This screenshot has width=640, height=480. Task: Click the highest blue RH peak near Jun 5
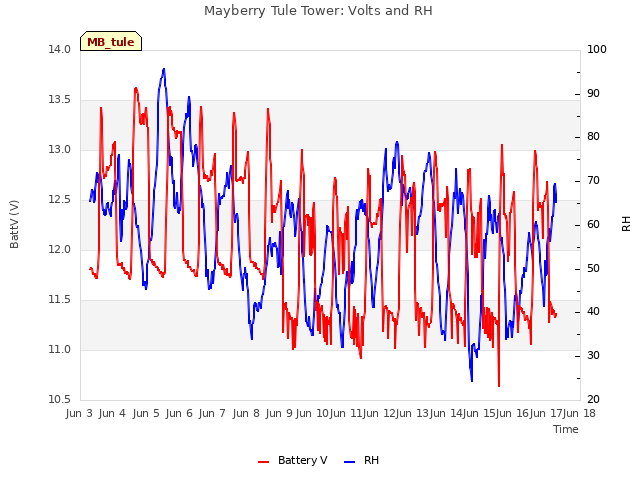click(x=164, y=69)
